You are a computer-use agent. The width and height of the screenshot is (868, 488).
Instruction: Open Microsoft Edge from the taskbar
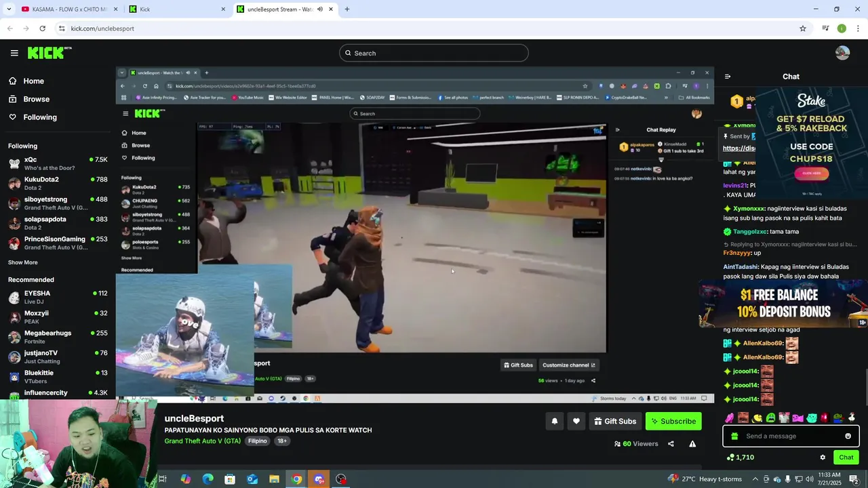point(208,479)
